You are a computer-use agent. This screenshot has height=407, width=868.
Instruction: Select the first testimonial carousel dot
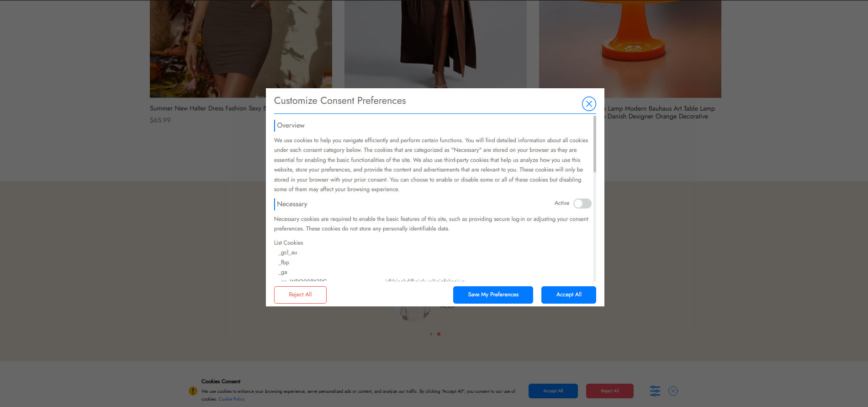(x=431, y=334)
